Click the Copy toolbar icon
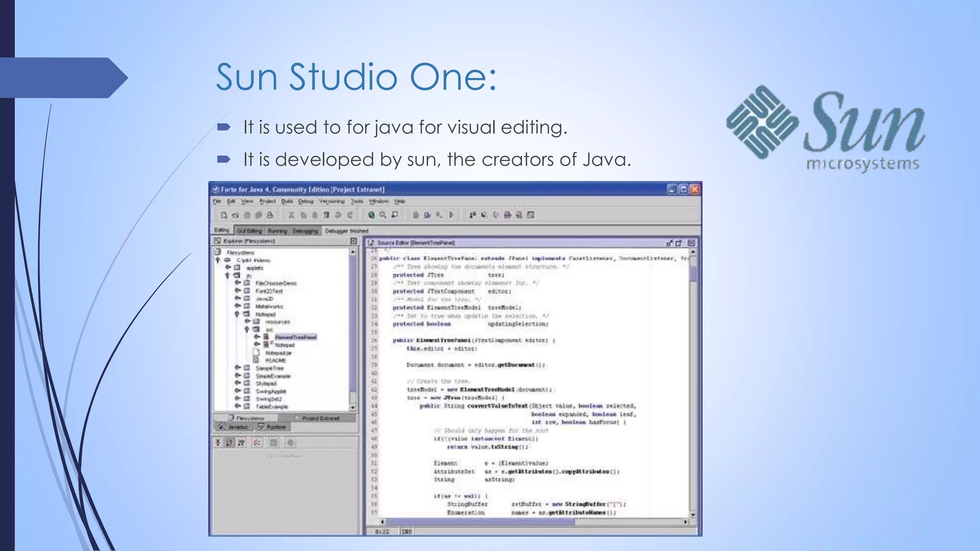 point(303,215)
